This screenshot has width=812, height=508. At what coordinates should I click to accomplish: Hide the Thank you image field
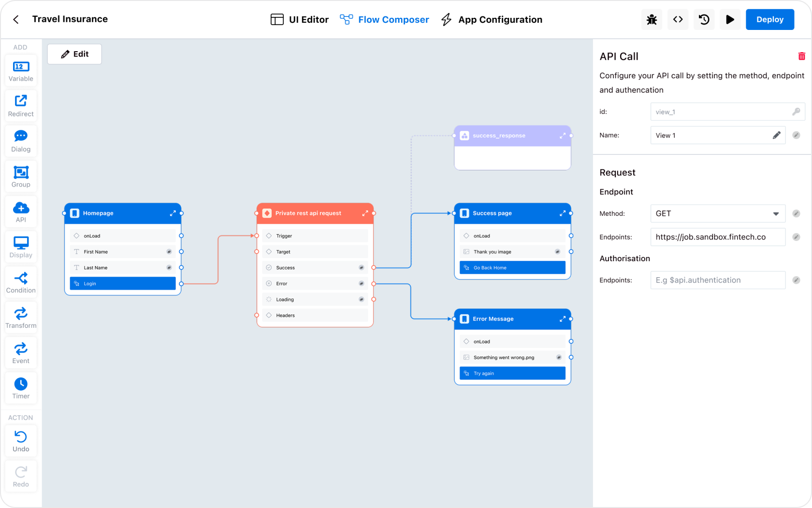[557, 252]
